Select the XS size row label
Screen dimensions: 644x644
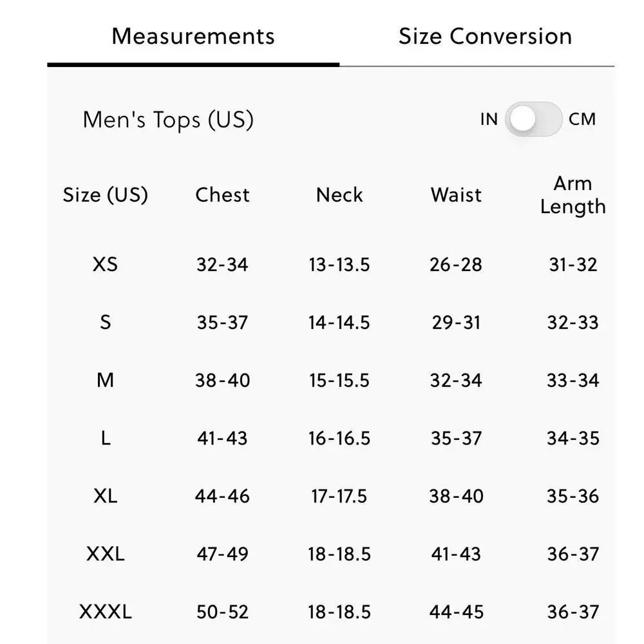click(106, 264)
